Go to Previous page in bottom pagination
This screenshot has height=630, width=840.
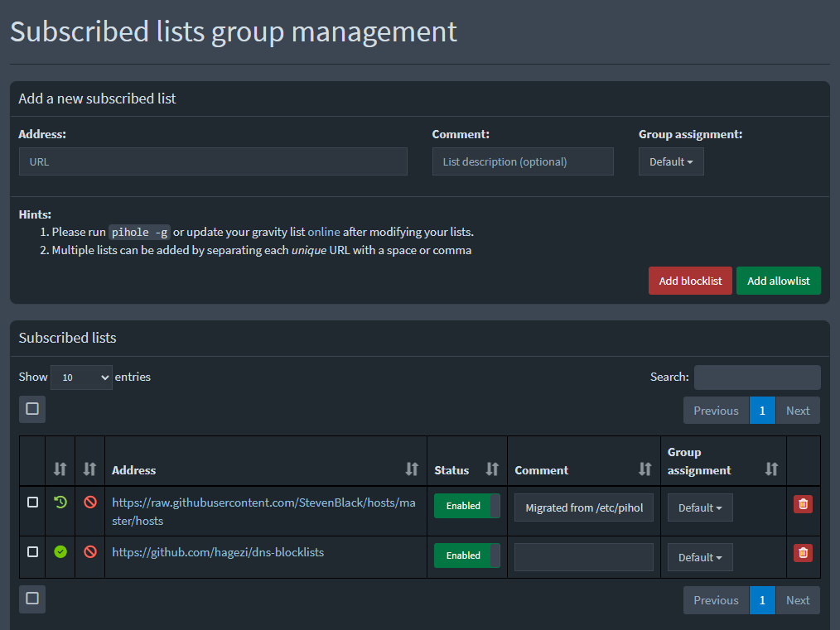[716, 600]
